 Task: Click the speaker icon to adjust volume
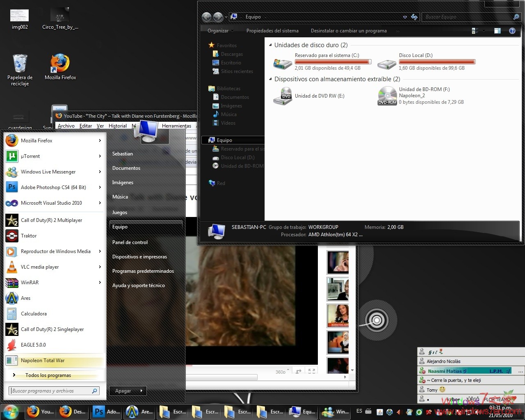click(x=399, y=412)
